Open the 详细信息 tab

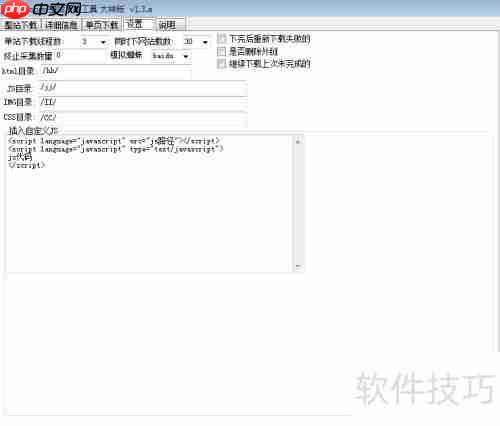pyautogui.click(x=61, y=25)
